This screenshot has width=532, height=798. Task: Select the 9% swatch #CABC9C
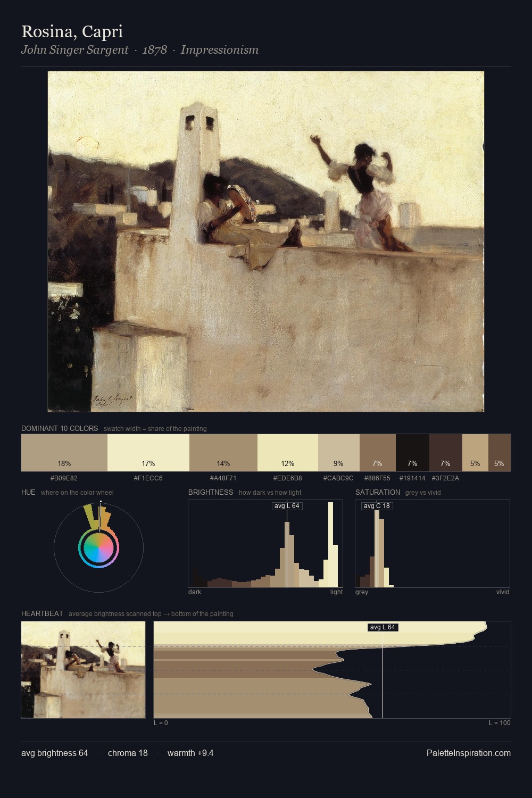339,453
